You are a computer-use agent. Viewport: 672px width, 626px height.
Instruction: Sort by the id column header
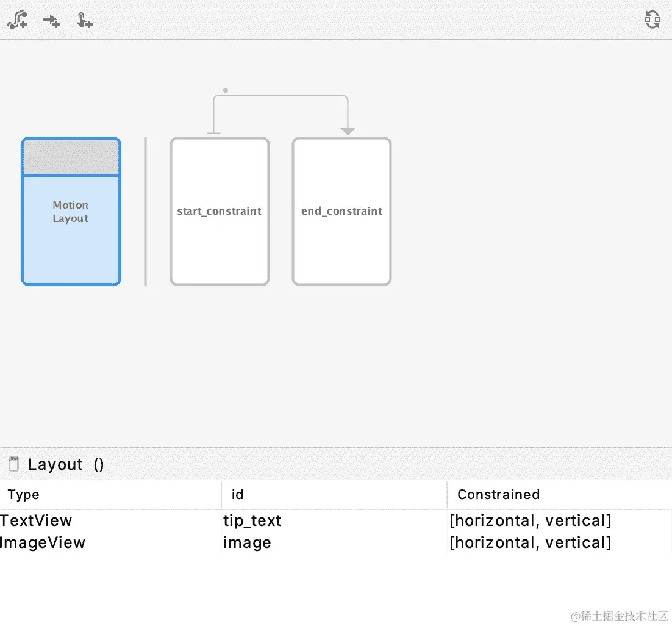(x=237, y=494)
